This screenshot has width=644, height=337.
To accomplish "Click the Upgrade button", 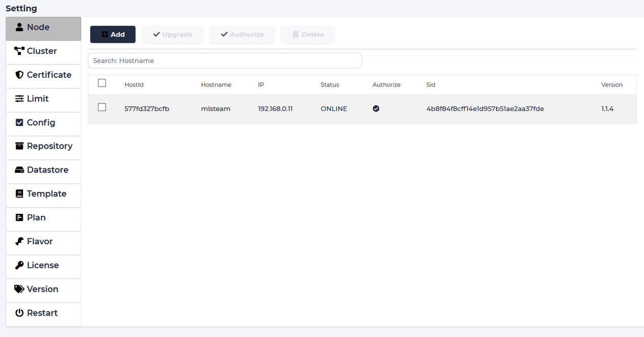I will coord(172,34).
